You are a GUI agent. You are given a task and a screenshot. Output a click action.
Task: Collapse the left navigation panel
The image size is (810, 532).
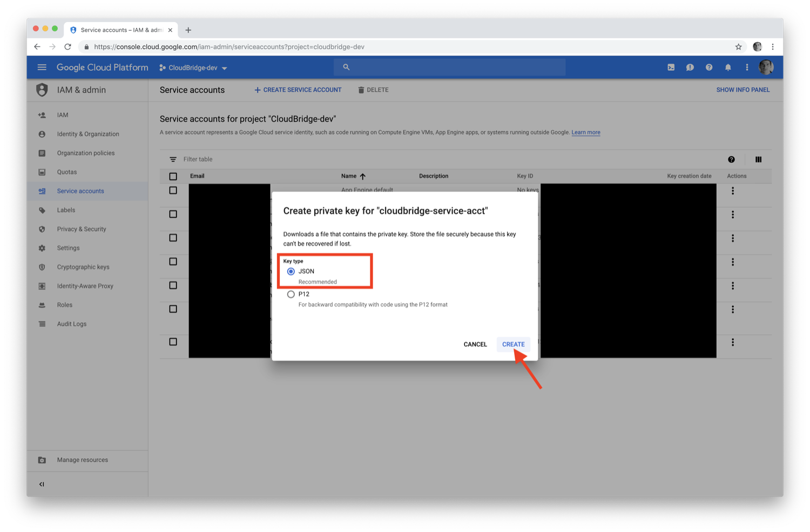[42, 484]
